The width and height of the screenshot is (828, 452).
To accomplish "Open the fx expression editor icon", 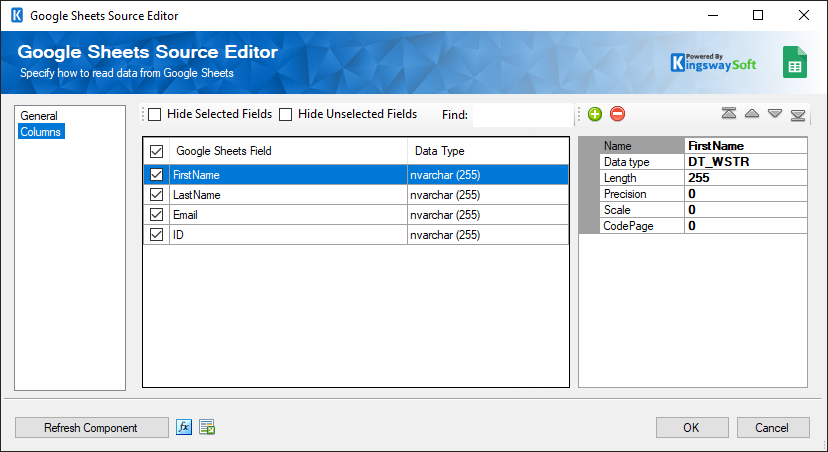I will click(x=184, y=427).
